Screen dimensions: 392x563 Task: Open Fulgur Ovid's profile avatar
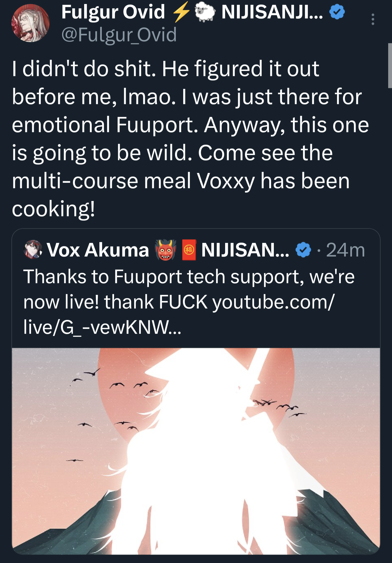30,23
